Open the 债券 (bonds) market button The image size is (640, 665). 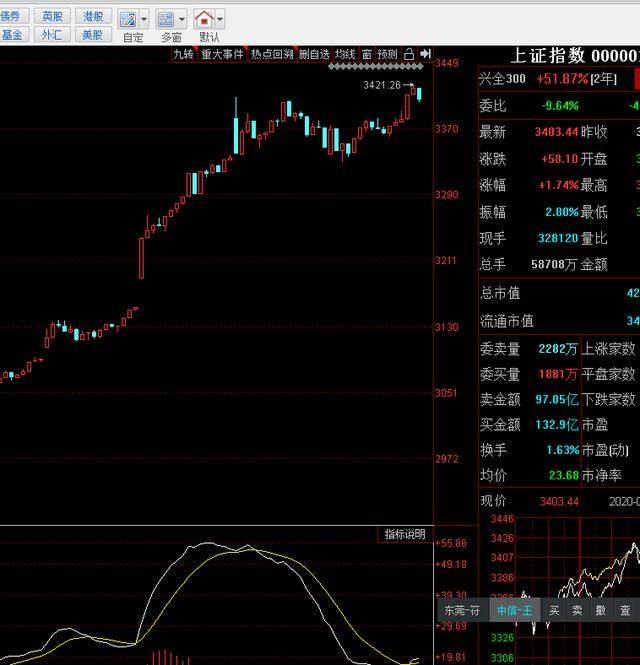pos(13,16)
